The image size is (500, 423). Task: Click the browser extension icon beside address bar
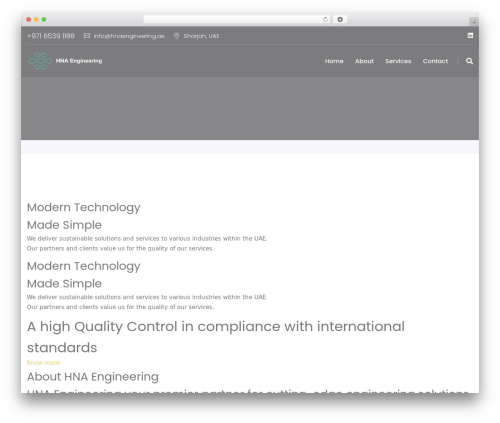(x=340, y=19)
